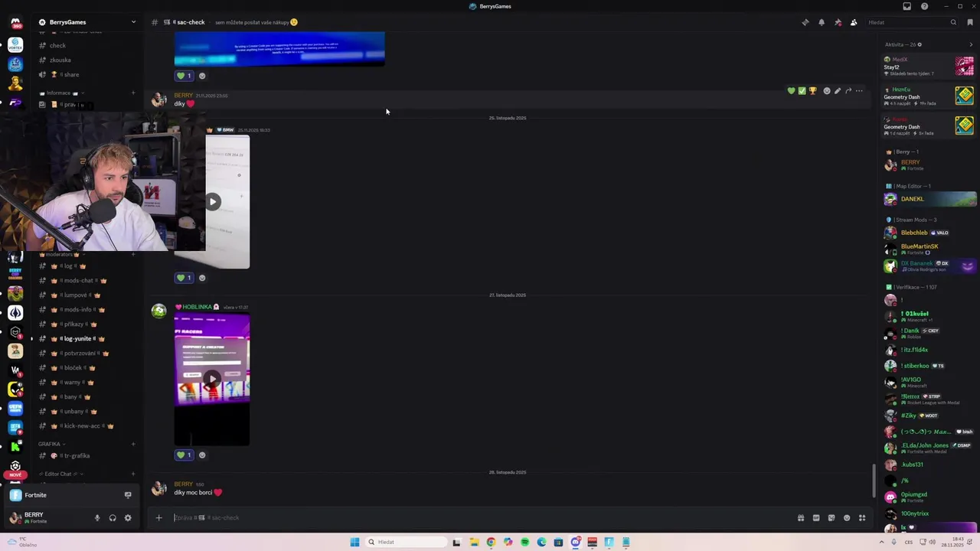Image resolution: width=980 pixels, height=551 pixels.
Task: Click the plus attach button in message bar
Action: click(x=158, y=518)
